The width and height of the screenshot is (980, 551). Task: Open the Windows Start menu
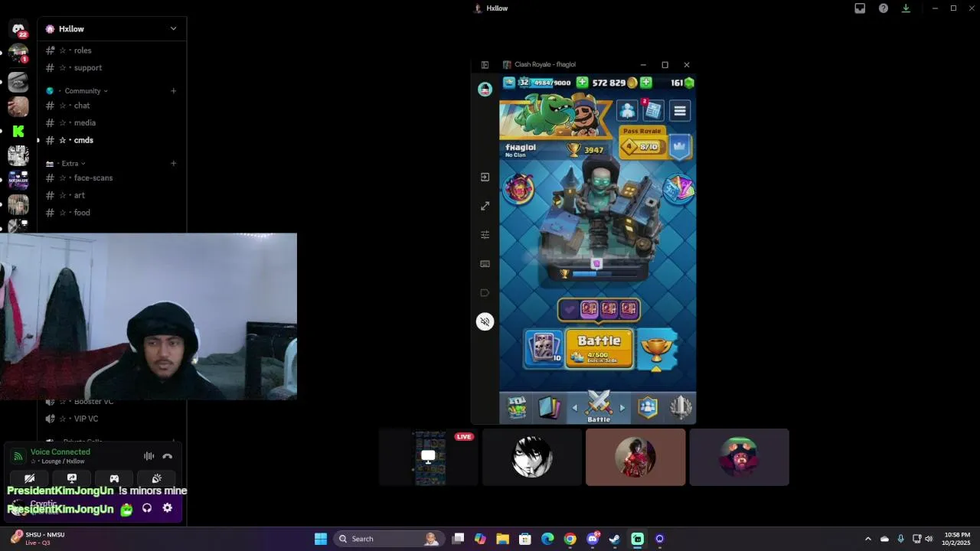(321, 539)
